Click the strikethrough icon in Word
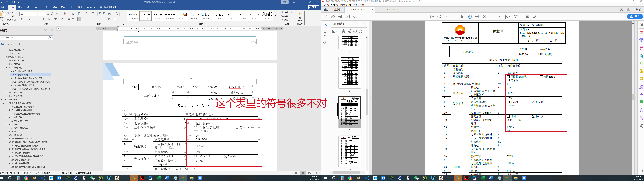Image resolution: width=644 pixels, height=181 pixels. [x=36, y=19]
